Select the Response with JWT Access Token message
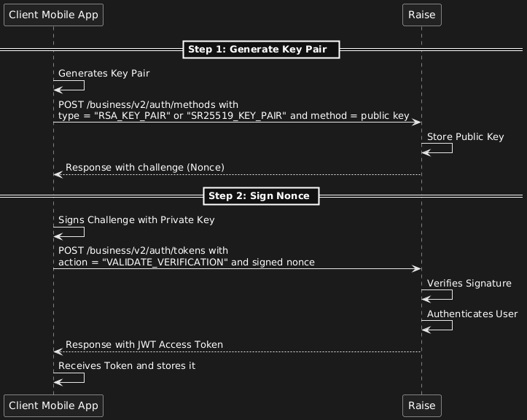The height and width of the screenshot is (420, 527). click(144, 344)
